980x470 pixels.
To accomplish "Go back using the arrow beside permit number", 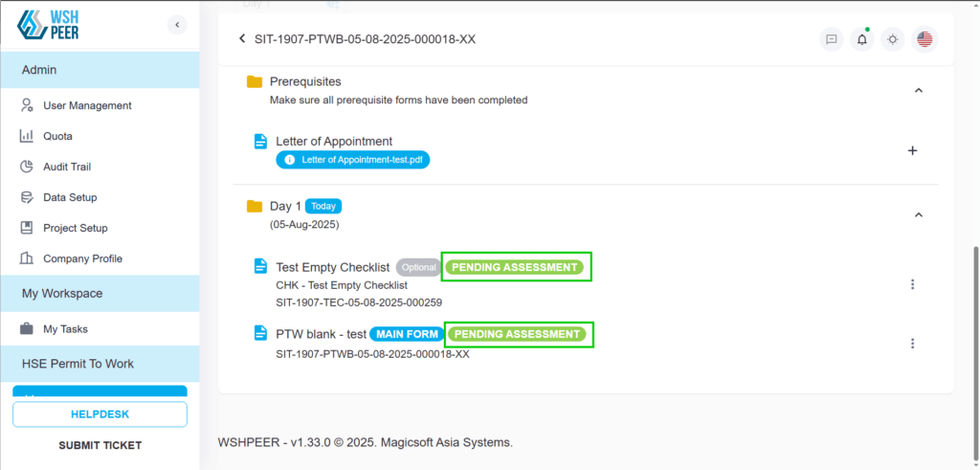I will pyautogui.click(x=242, y=38).
